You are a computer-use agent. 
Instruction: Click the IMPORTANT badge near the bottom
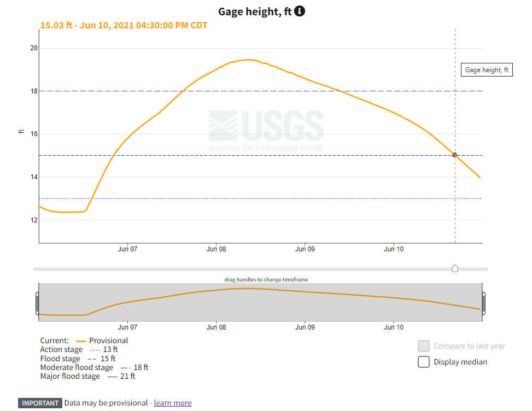click(40, 403)
